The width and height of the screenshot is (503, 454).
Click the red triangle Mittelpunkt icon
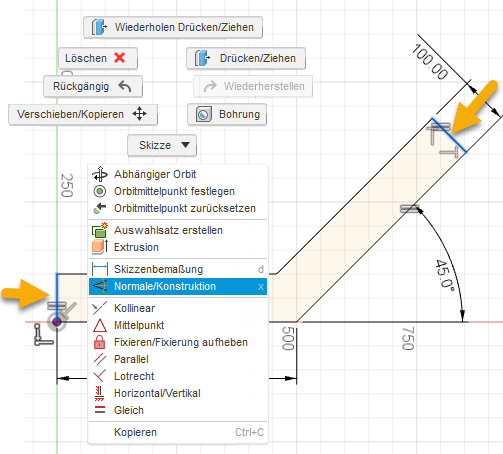[100, 326]
